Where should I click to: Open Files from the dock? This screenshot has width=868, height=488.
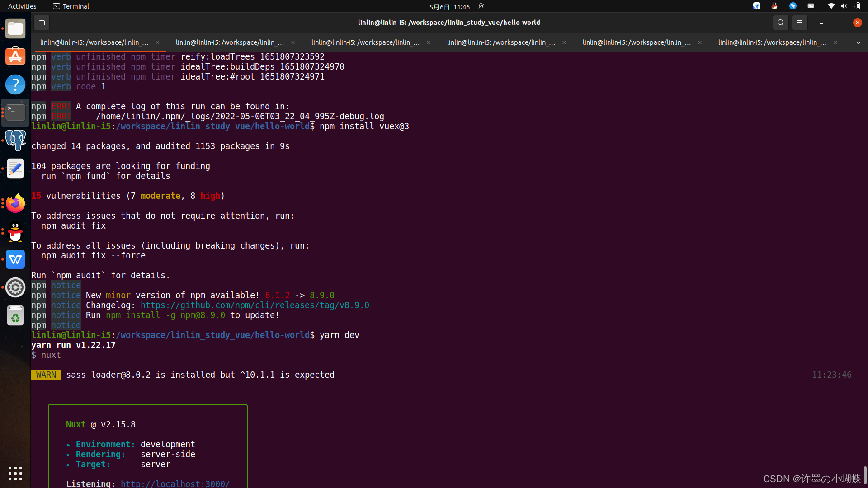(15, 29)
